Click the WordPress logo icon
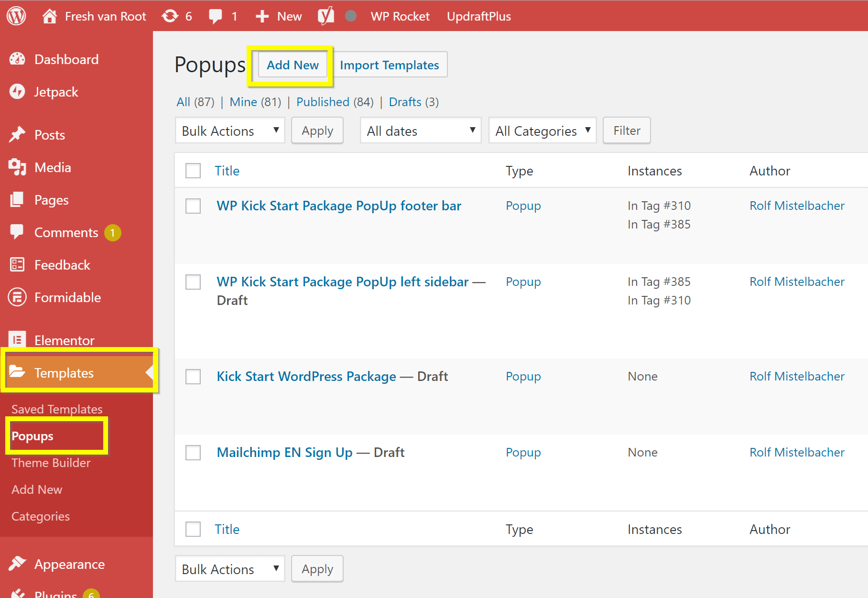The width and height of the screenshot is (868, 598). click(16, 16)
